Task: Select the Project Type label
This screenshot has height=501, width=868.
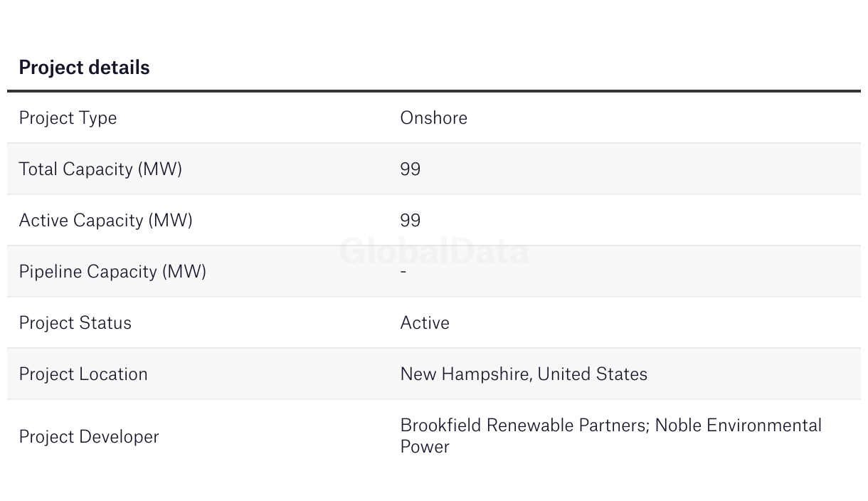Action: [68, 118]
